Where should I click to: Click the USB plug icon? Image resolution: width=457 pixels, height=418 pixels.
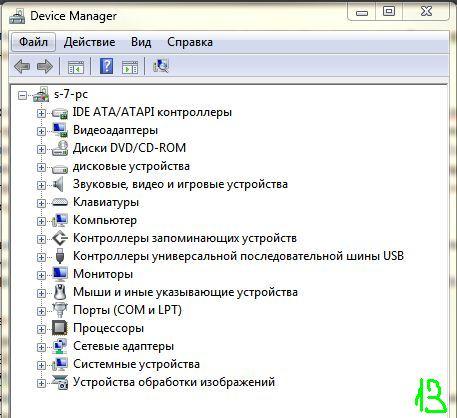60,256
